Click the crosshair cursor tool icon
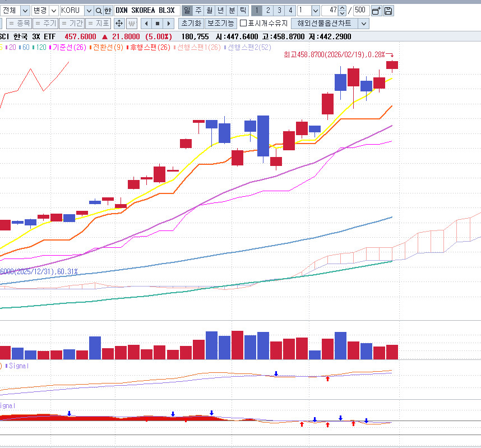This screenshot has height=448, width=481. tap(119, 24)
